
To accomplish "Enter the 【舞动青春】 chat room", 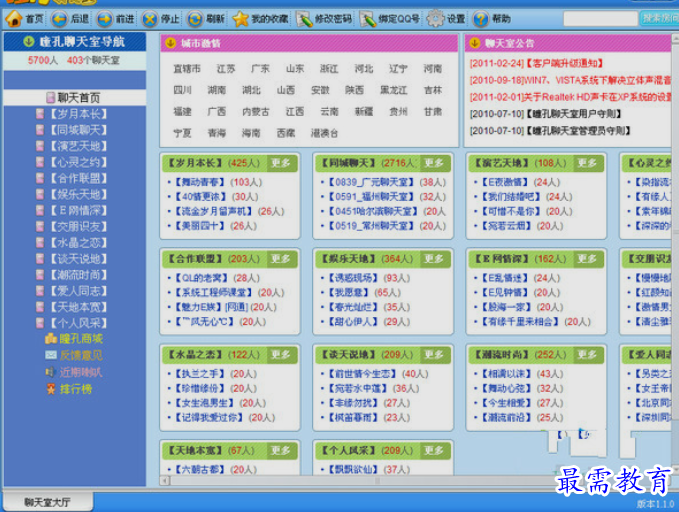I will click(200, 182).
